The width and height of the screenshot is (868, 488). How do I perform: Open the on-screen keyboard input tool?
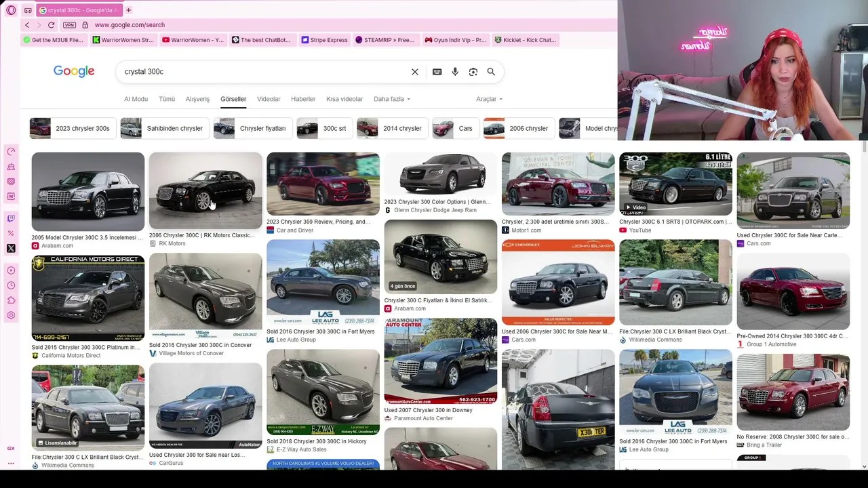click(x=437, y=72)
